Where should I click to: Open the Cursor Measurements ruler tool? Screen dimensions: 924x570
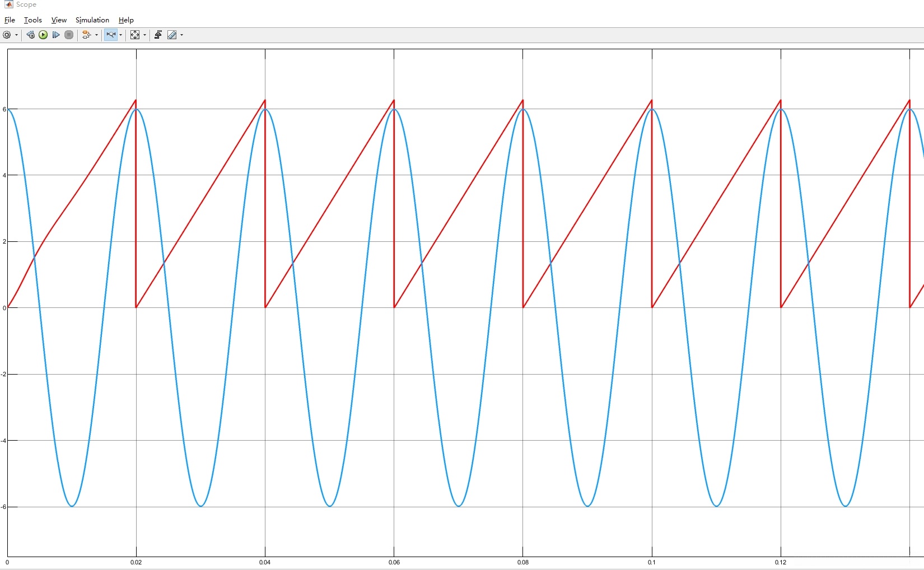pyautogui.click(x=172, y=35)
